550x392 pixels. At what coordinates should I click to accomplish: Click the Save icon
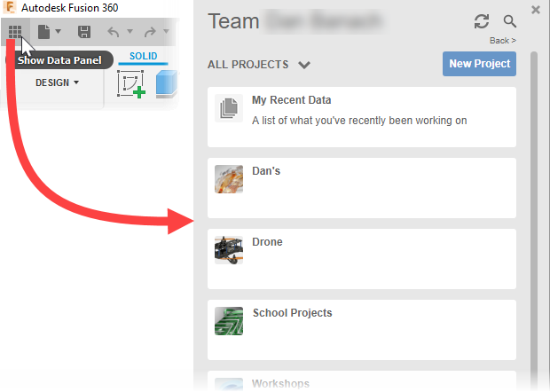pyautogui.click(x=84, y=32)
